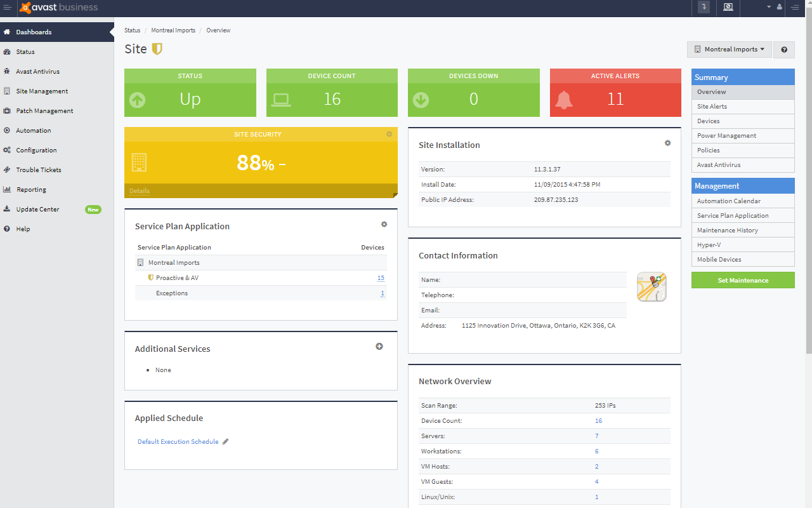Image resolution: width=812 pixels, height=508 pixels.
Task: Open Service Plan Application widget gear menu
Action: point(384,224)
